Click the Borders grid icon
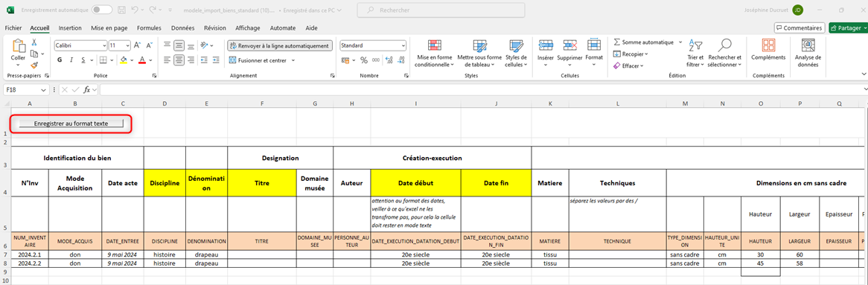 103,60
